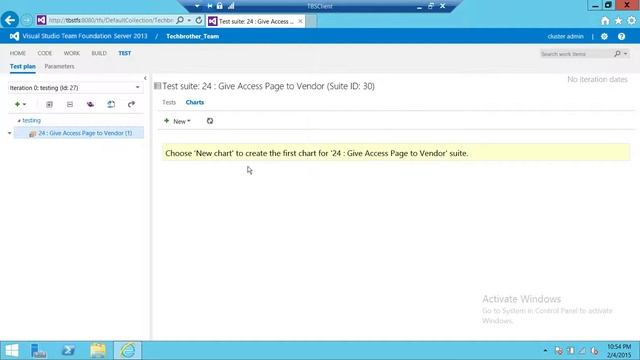Pin the TBSClient remote connection bar
Image resolution: width=640 pixels, height=360 pixels.
(x=209, y=6)
